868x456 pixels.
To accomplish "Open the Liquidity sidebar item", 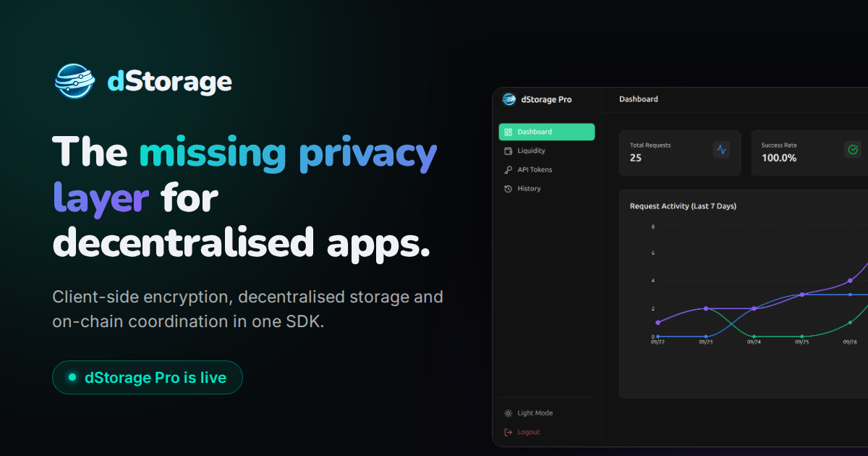I will (x=547, y=151).
